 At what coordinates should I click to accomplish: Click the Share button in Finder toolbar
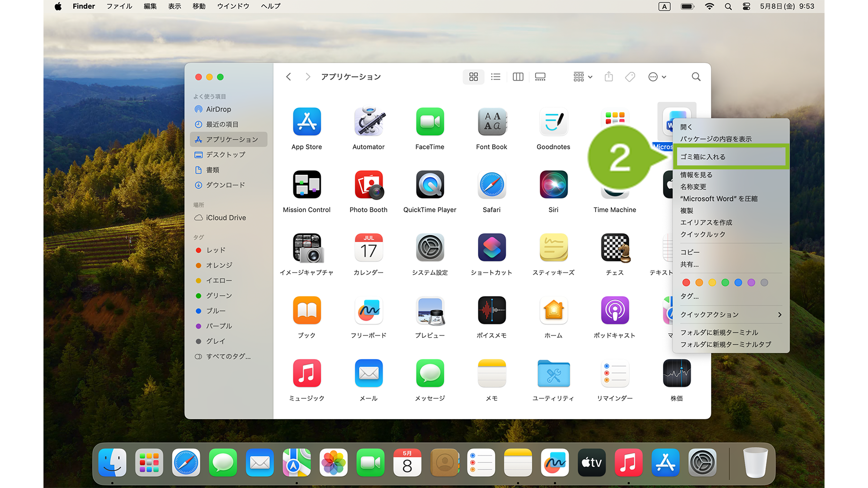609,77
